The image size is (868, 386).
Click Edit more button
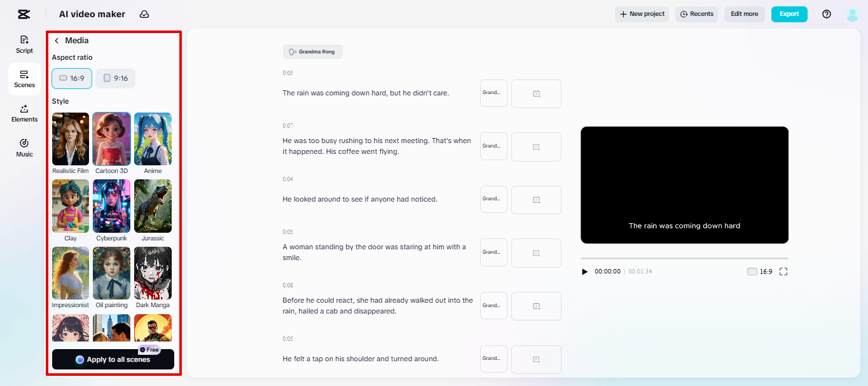tap(744, 14)
